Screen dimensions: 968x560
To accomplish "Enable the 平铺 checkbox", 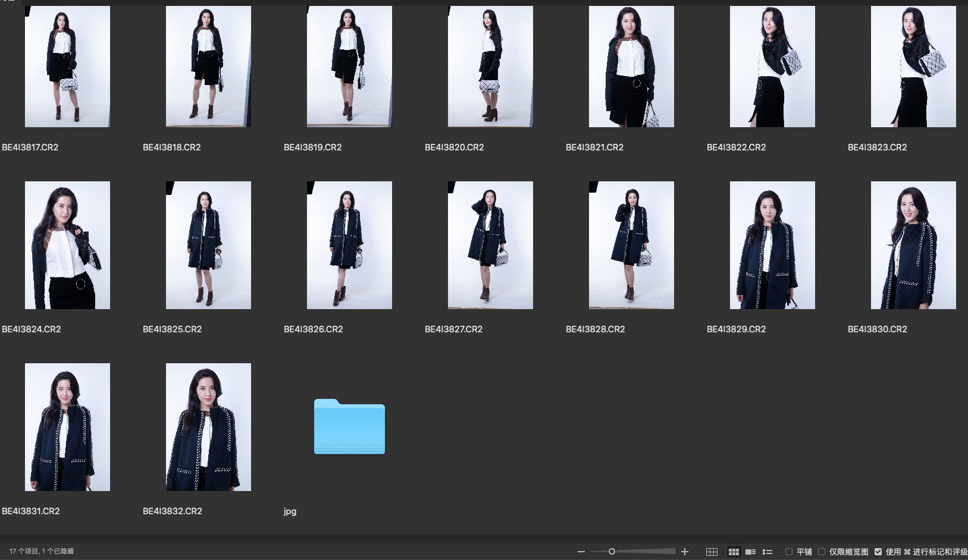I will pyautogui.click(x=789, y=552).
